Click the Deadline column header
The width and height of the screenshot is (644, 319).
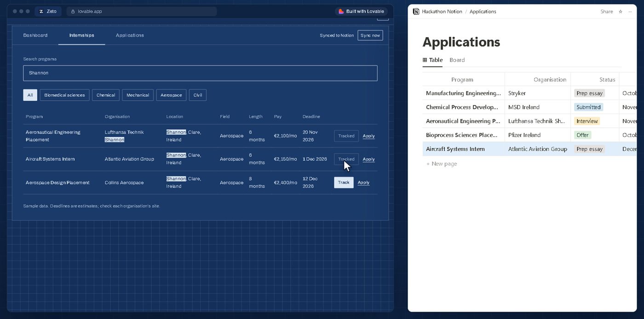311,117
